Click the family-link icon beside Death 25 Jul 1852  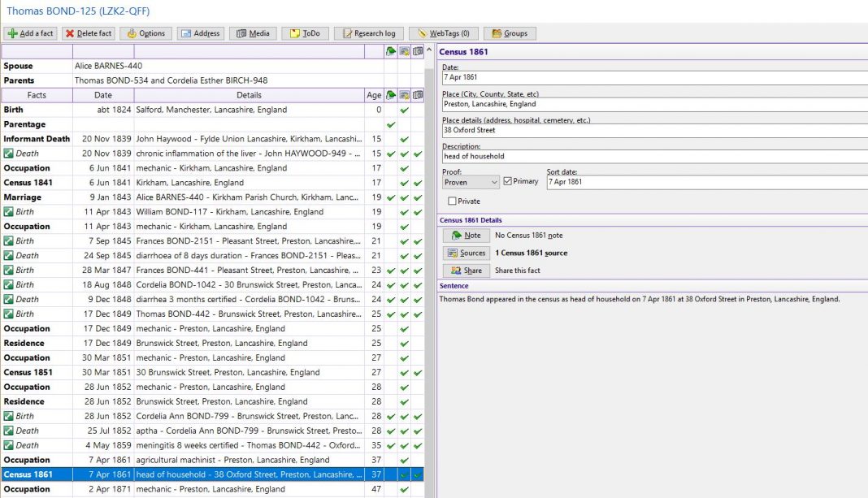point(8,431)
